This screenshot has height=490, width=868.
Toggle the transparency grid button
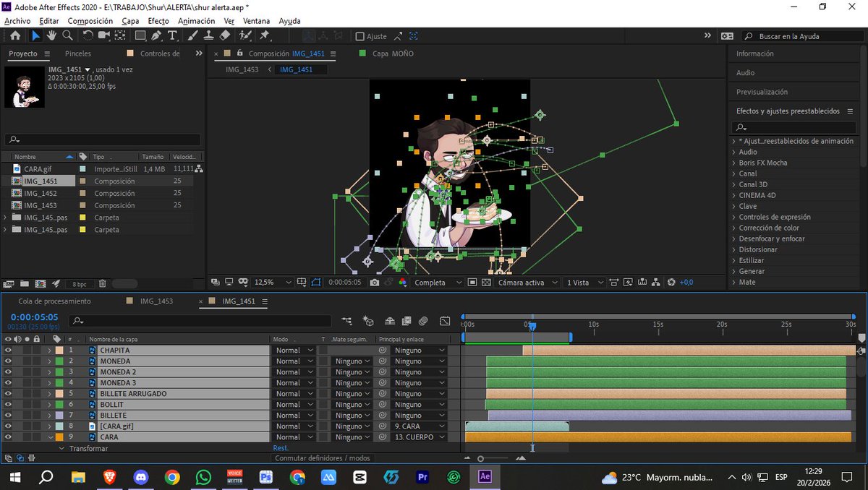[486, 283]
